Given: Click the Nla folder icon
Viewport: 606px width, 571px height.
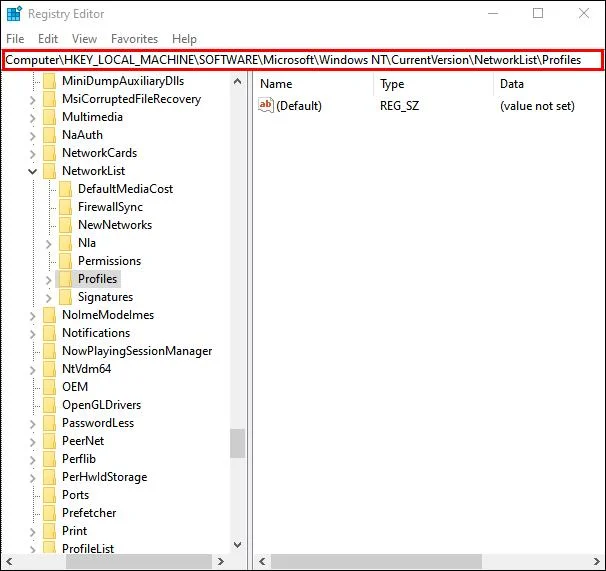Looking at the screenshot, I should click(x=65, y=243).
